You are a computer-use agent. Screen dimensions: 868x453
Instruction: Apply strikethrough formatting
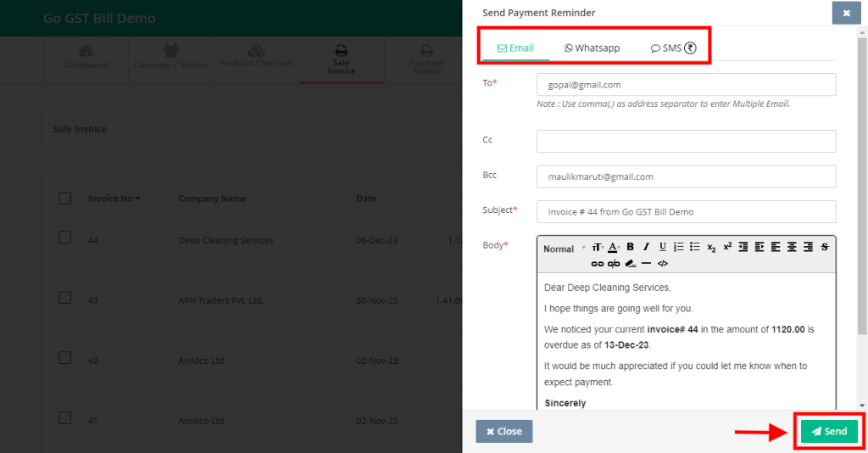point(825,247)
